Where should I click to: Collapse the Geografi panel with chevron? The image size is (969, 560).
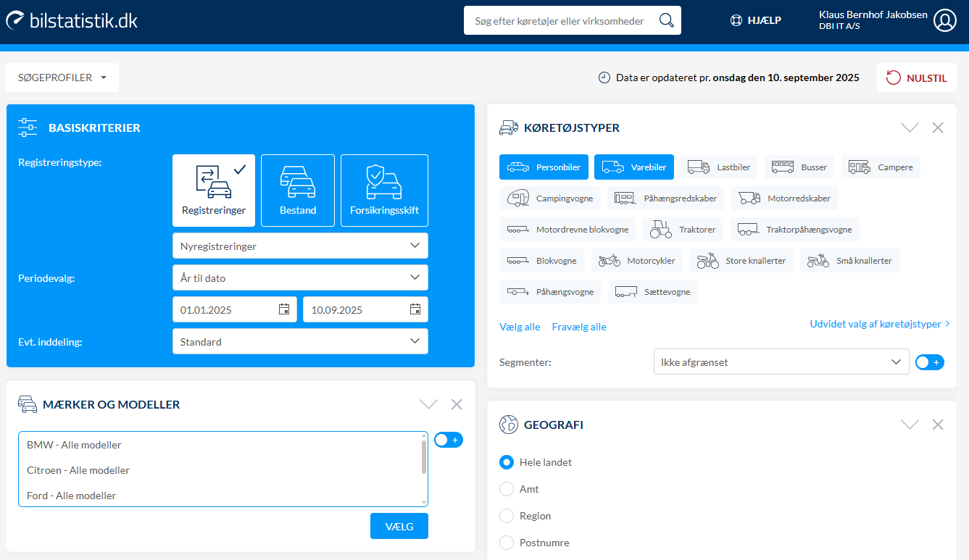pos(910,425)
